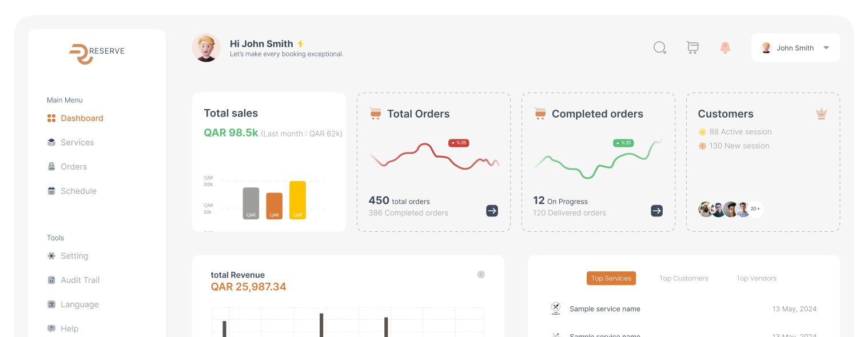Image resolution: width=868 pixels, height=337 pixels.
Task: Click the Setting gear icon
Action: 51,255
